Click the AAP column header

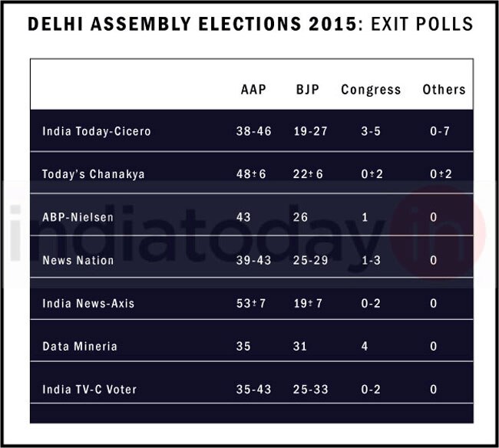click(253, 90)
